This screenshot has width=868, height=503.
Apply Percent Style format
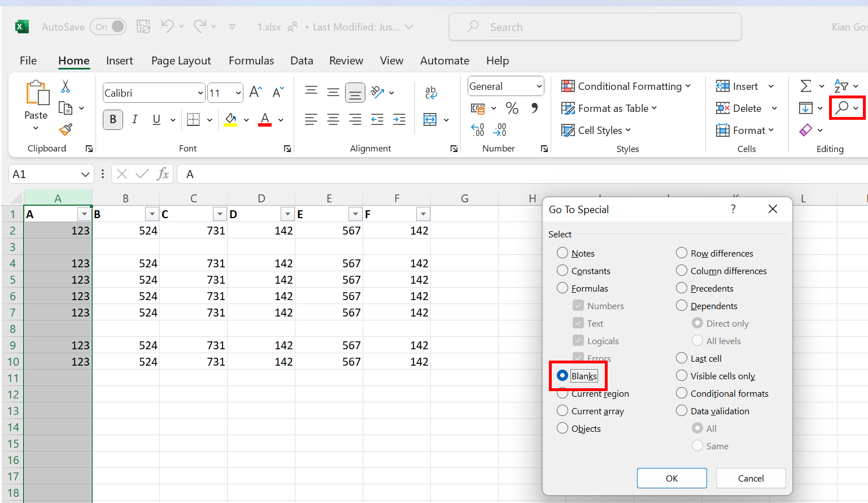512,108
